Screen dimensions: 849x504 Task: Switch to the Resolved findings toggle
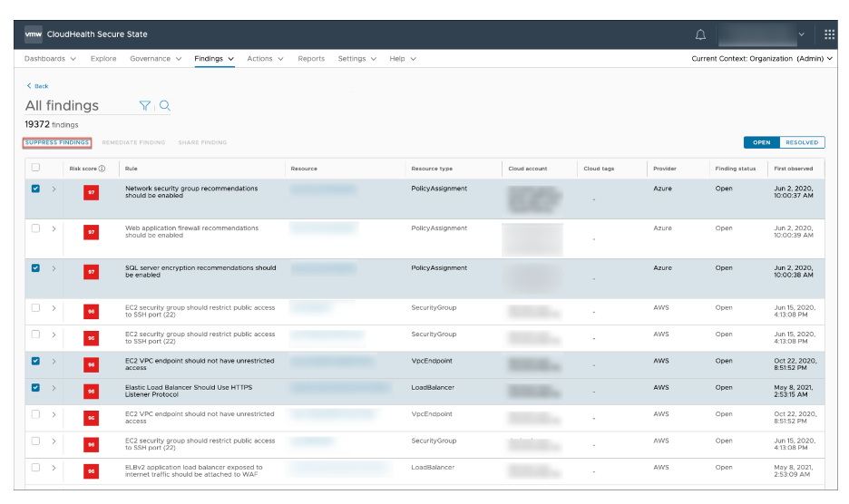click(x=802, y=142)
